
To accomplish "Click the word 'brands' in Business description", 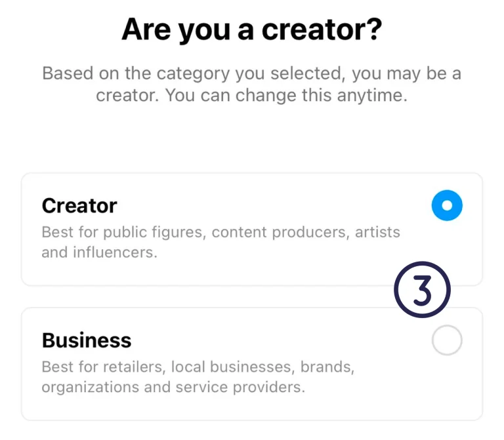I will point(330,367).
